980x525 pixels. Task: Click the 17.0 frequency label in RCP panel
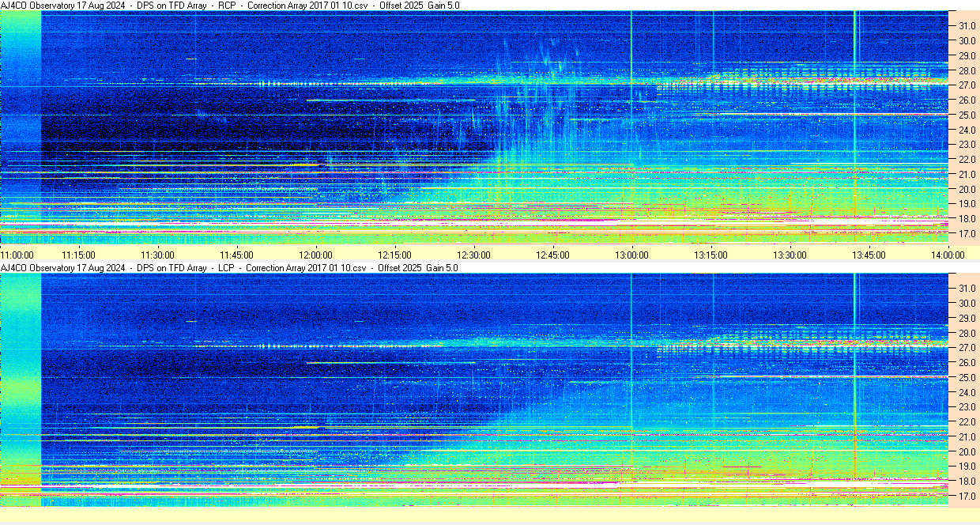click(966, 234)
